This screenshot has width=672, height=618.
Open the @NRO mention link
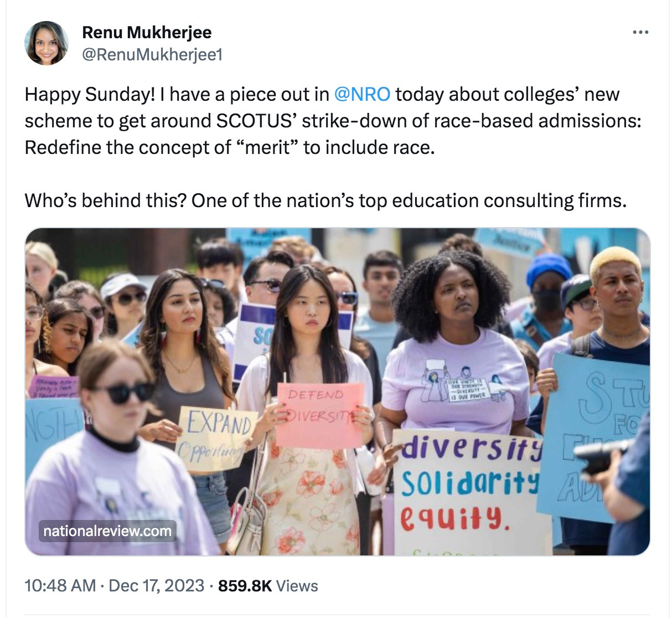(x=362, y=95)
